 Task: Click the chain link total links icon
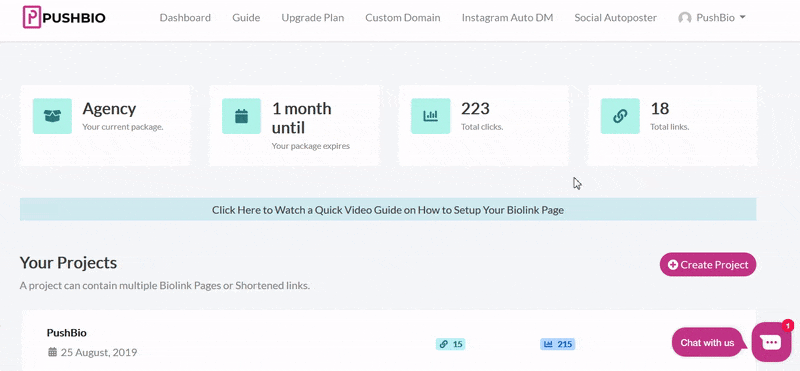pyautogui.click(x=620, y=116)
